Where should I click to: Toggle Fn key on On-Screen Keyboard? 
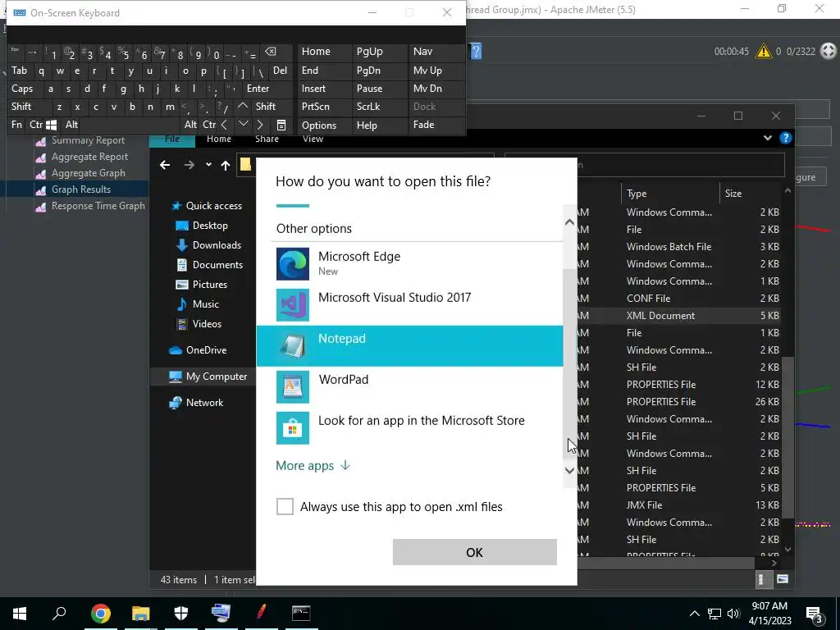(x=16, y=125)
